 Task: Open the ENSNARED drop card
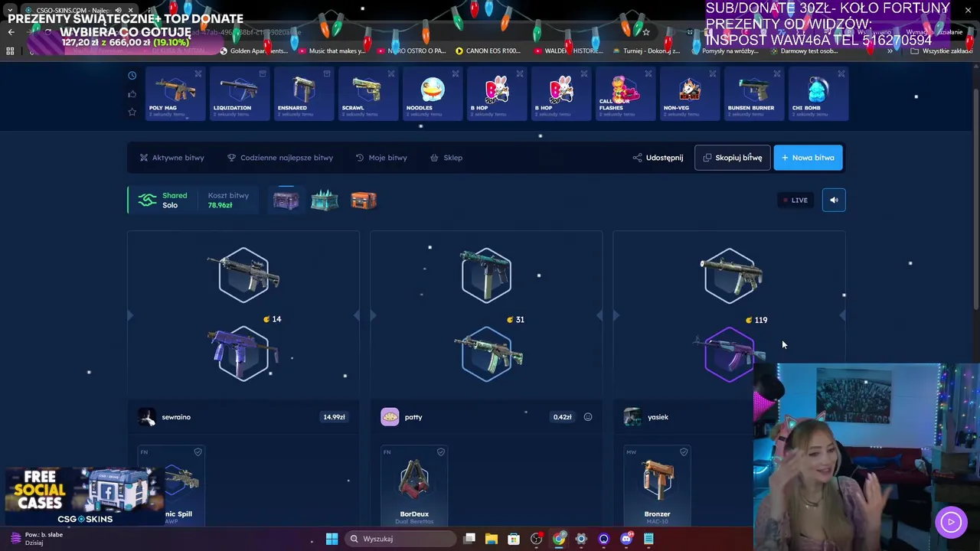pyautogui.click(x=304, y=94)
